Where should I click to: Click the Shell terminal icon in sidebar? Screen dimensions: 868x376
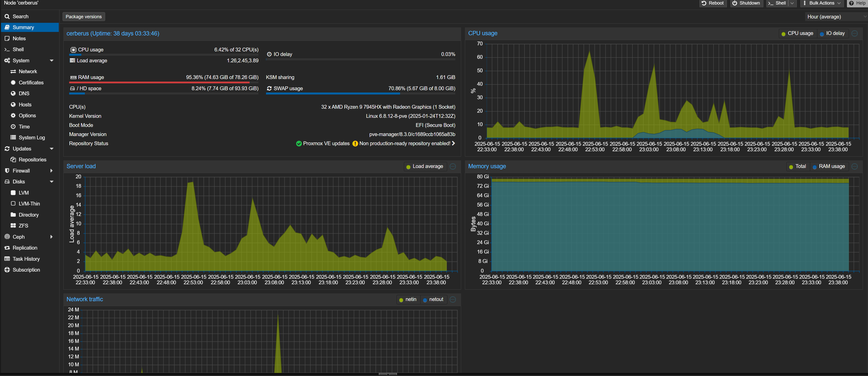[7, 49]
